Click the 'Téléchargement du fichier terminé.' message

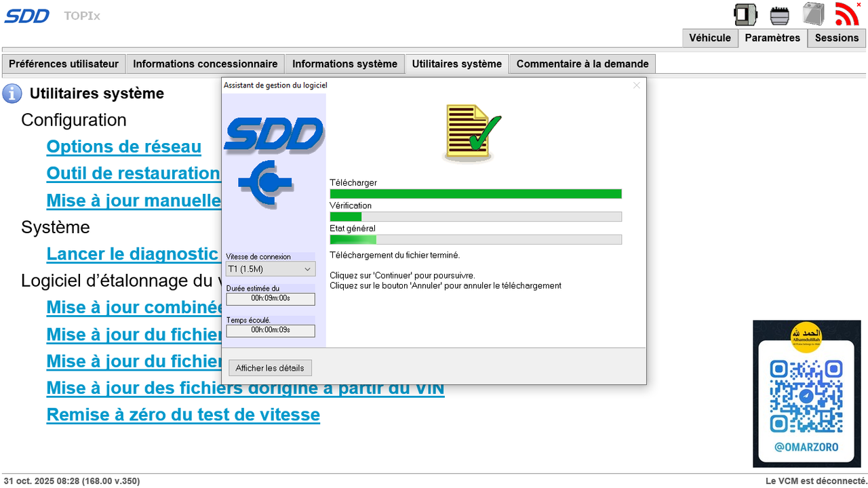pos(395,256)
